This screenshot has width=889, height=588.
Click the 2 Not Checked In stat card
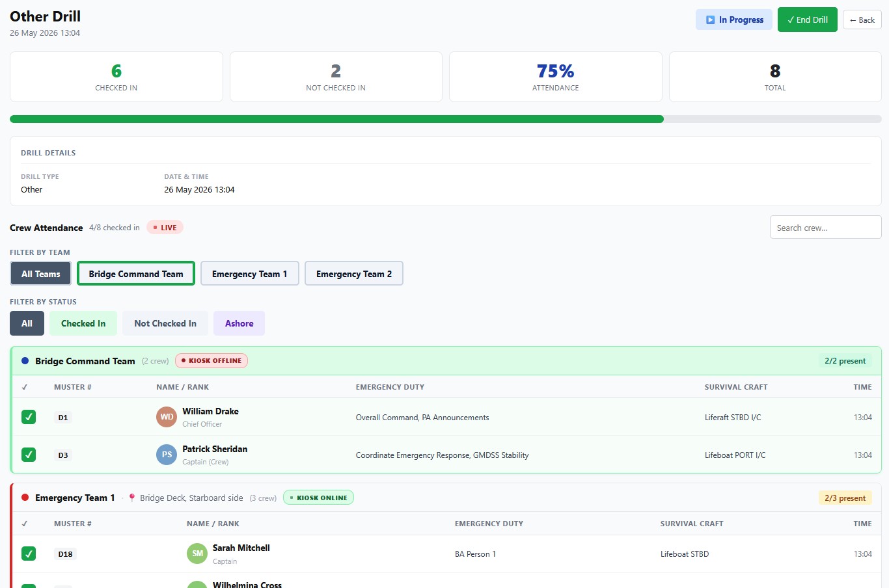336,77
